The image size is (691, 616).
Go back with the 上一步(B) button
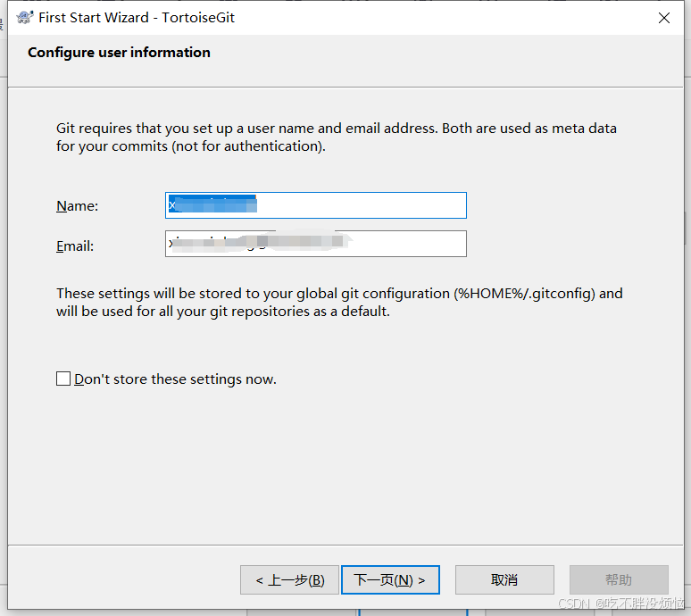(289, 580)
